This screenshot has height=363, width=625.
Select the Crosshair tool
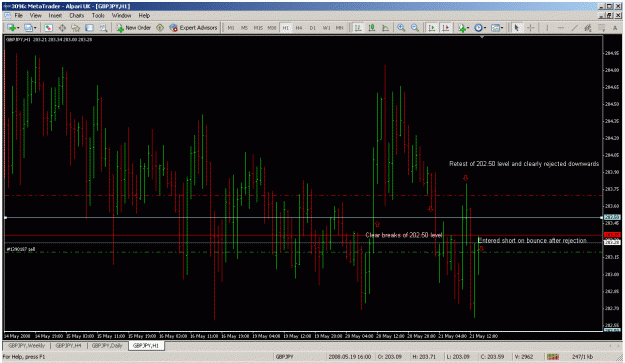tap(531, 27)
